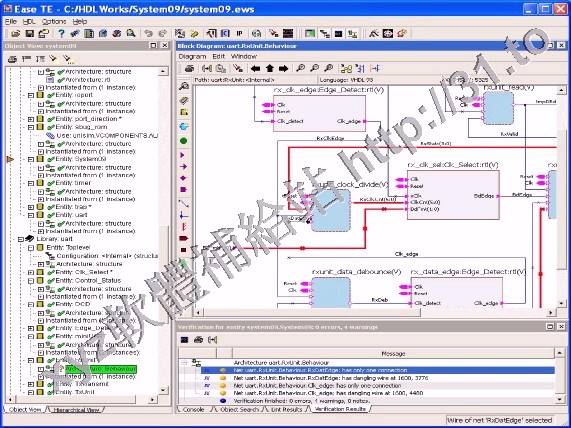Screen dimensions: 571x428
Task: Expand the Entity: Clk_Select node
Action: 31,272
